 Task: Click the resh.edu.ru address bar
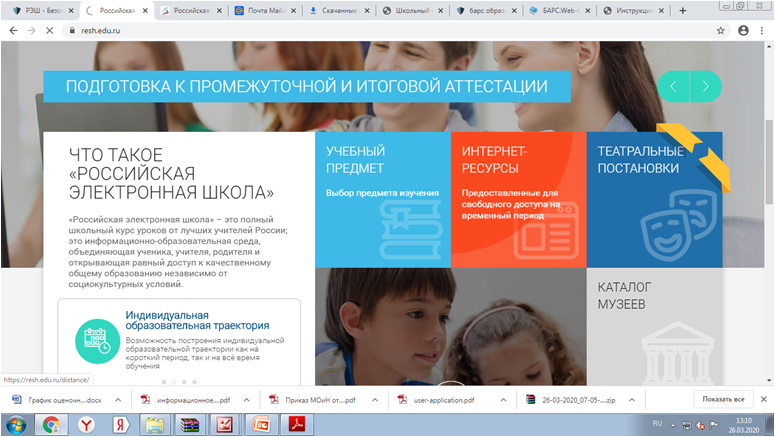point(380,31)
